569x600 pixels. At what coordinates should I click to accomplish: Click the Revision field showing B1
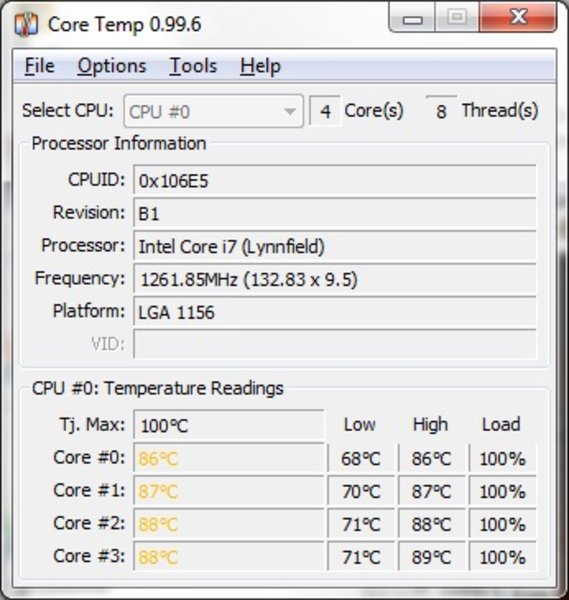click(335, 213)
